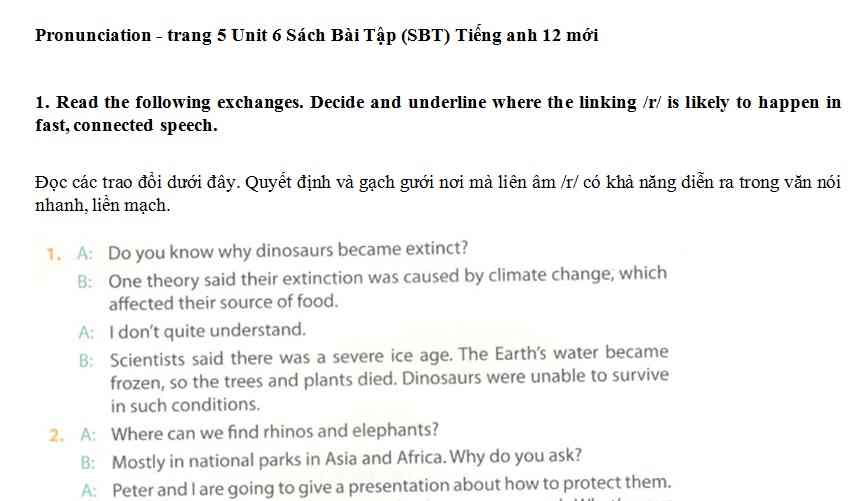This screenshot has height=501, width=867.
Task: Click the bold instruction 'Read the following exchanges'
Action: [179, 103]
